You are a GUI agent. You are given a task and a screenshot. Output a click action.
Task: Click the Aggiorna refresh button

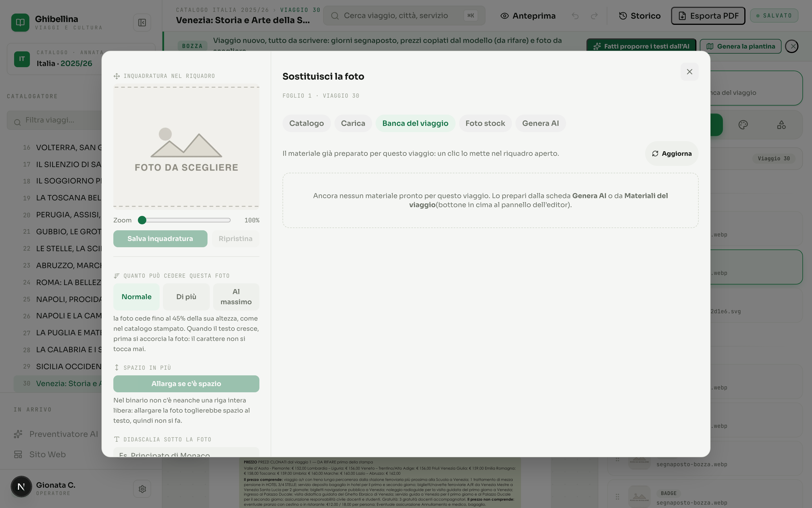click(x=671, y=154)
